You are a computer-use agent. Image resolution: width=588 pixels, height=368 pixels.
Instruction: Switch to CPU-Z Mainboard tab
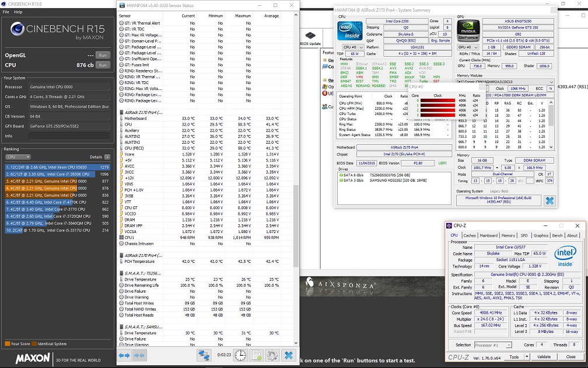(x=489, y=235)
